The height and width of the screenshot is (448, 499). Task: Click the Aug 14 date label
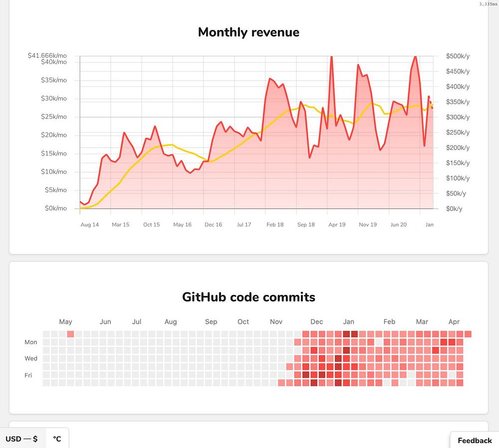tap(89, 224)
